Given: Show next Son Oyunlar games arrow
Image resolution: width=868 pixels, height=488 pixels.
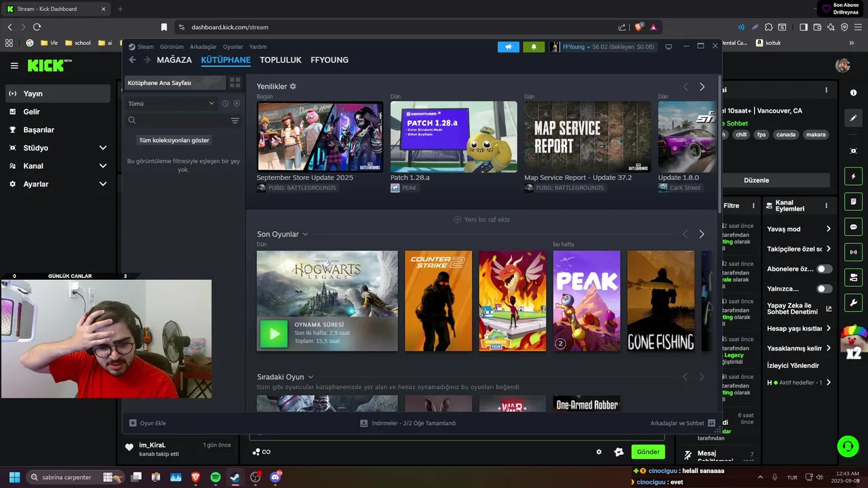Looking at the screenshot, I should [x=702, y=234].
